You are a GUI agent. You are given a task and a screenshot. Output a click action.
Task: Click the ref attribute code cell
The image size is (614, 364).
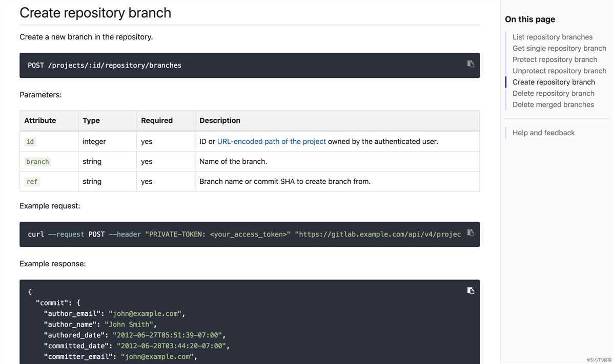pyautogui.click(x=32, y=181)
